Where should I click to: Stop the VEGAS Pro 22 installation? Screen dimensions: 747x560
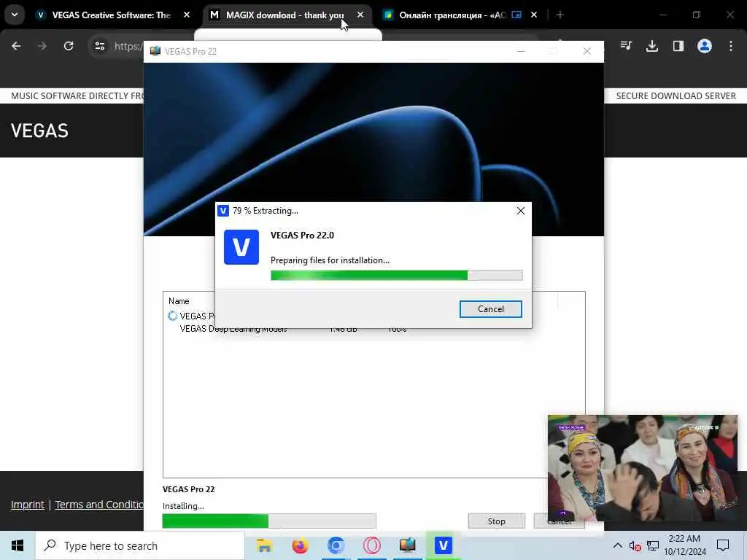496,521
